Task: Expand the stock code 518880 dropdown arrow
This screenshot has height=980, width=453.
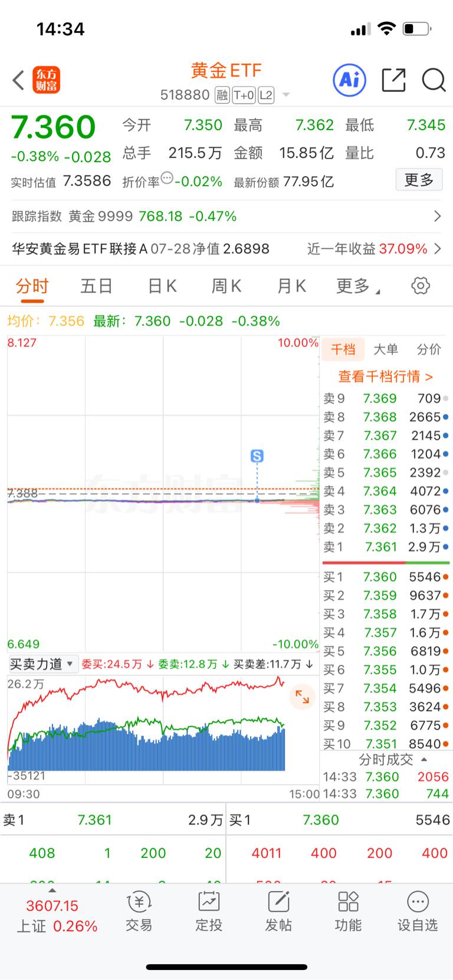Action: click(286, 95)
